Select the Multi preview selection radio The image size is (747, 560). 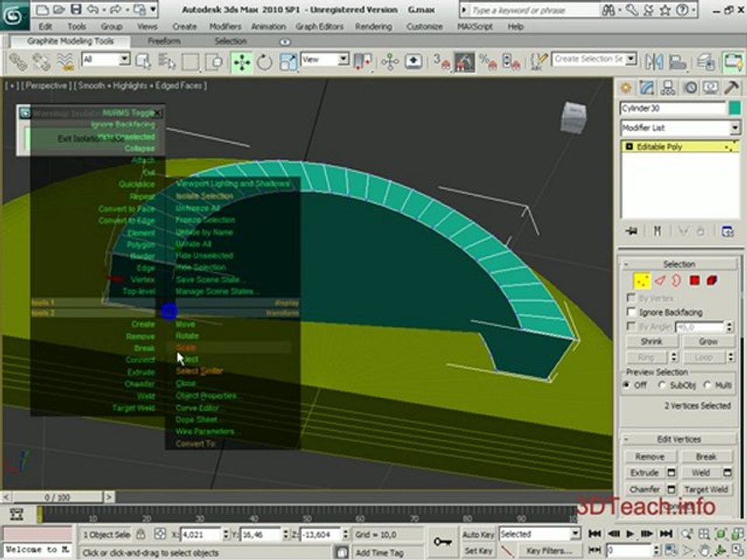pyautogui.click(x=707, y=385)
